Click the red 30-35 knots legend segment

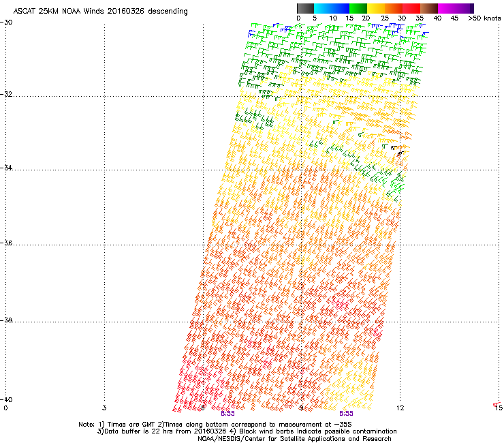(411, 8)
